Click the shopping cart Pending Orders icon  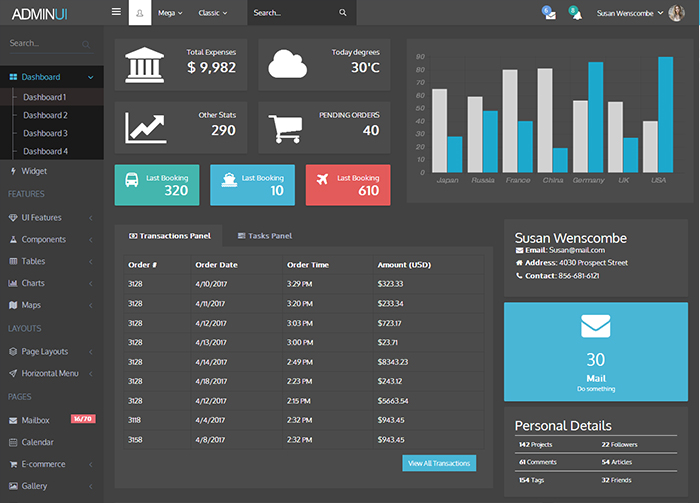pos(285,128)
